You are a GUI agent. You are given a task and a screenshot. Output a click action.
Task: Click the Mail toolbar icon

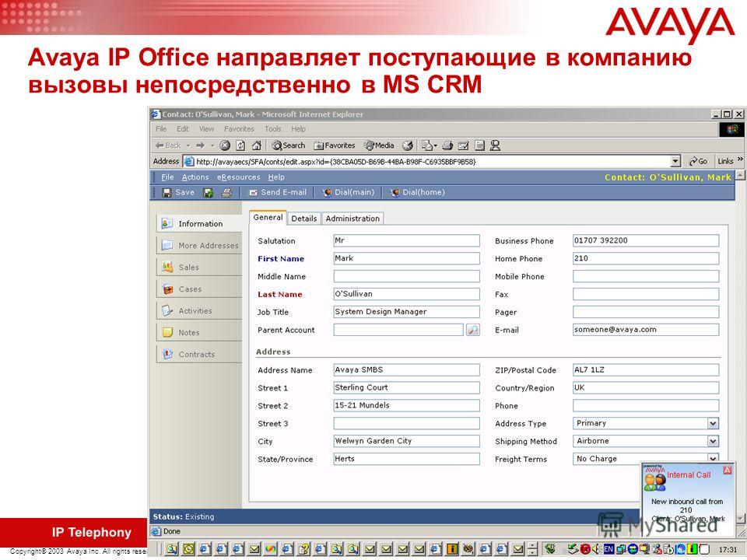(427, 145)
